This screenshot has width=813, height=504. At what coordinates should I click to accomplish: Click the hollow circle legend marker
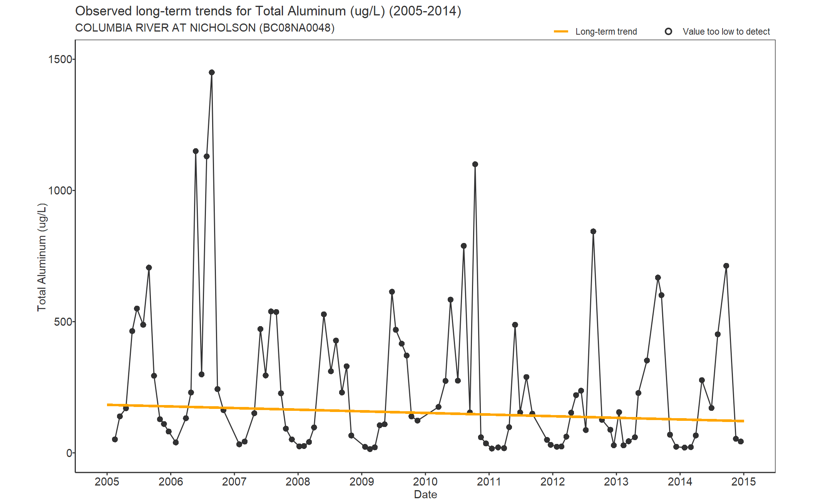point(669,32)
